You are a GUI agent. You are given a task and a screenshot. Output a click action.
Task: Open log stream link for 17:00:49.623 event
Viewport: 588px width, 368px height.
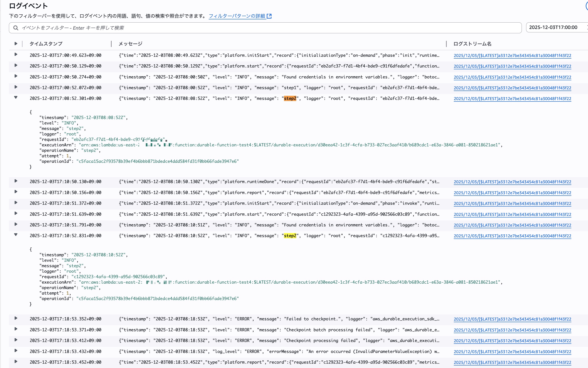pos(512,55)
